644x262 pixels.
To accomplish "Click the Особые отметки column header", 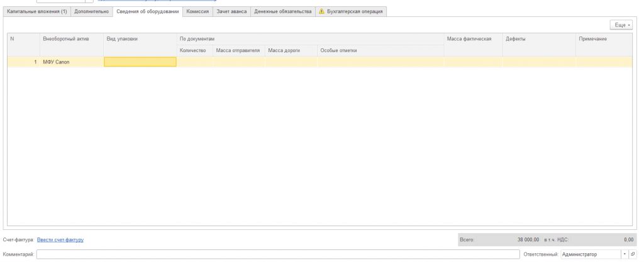I will coord(380,50).
